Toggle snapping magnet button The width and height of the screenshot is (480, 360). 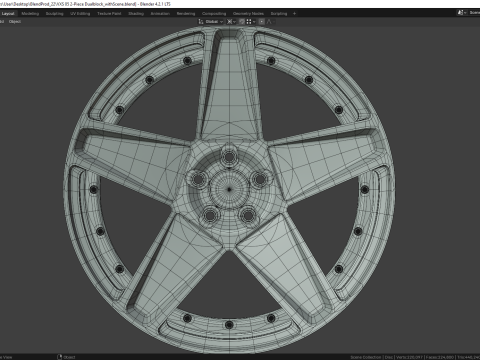[x=242, y=22]
